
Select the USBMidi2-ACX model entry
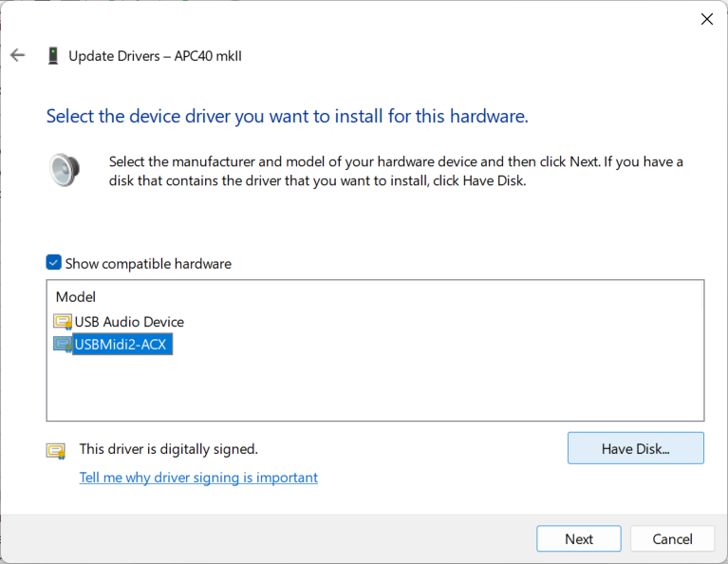click(121, 345)
